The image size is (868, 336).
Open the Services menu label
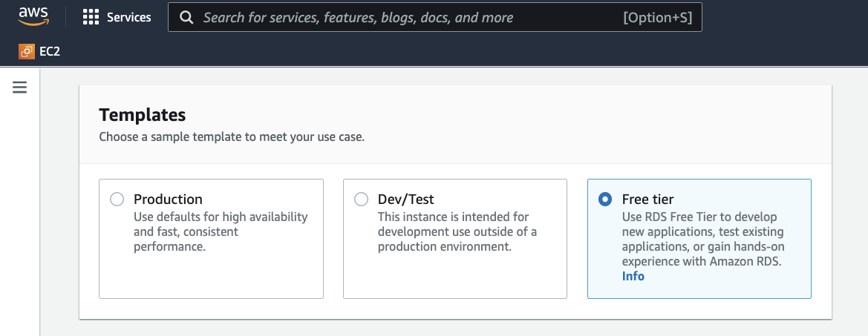(128, 17)
